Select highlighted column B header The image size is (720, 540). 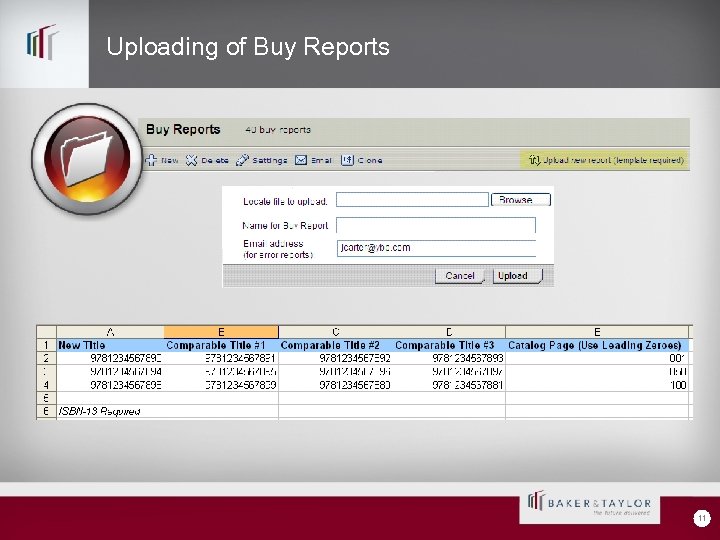(221, 332)
